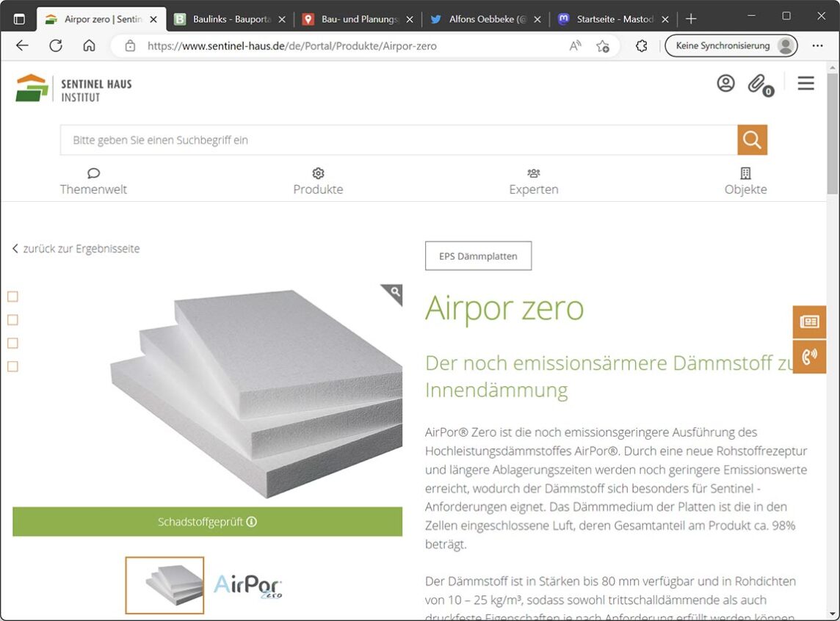Click the second orange square checkbox
840x621 pixels.
(x=13, y=319)
